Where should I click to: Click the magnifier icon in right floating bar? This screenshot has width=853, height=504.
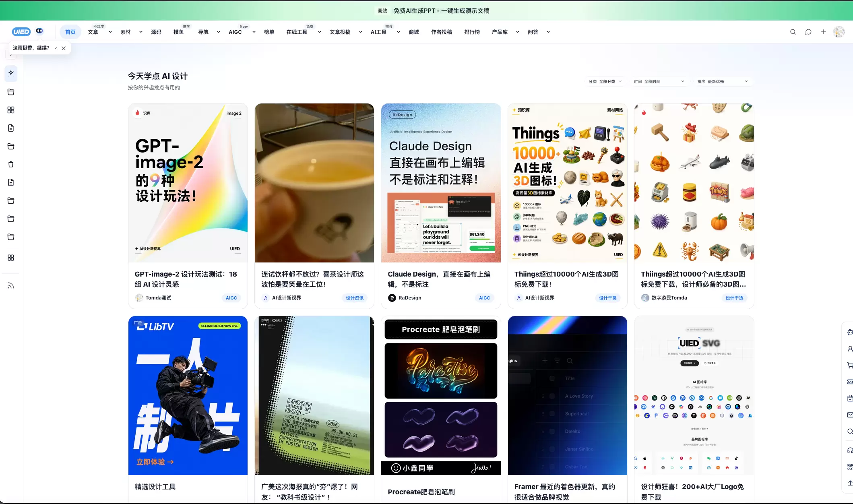[850, 431]
